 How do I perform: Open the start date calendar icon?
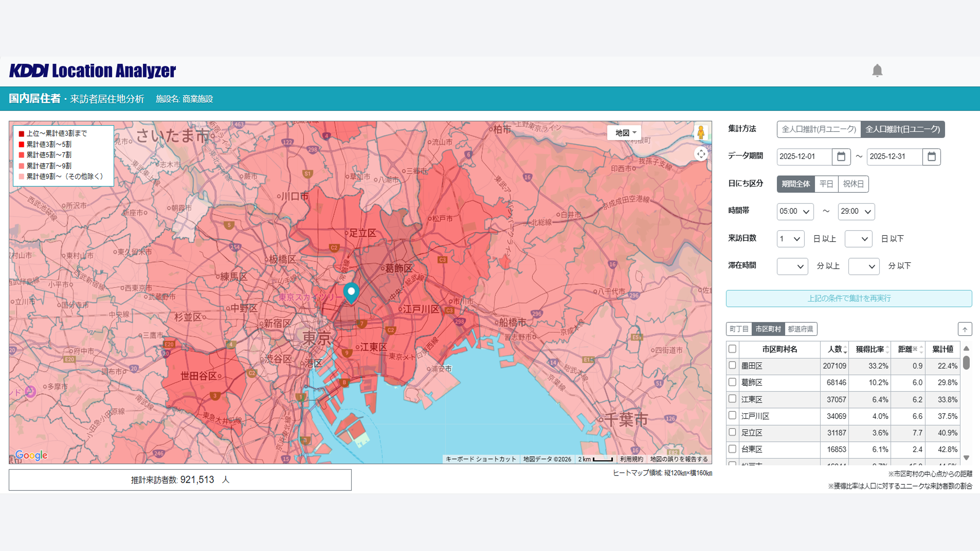pyautogui.click(x=841, y=157)
